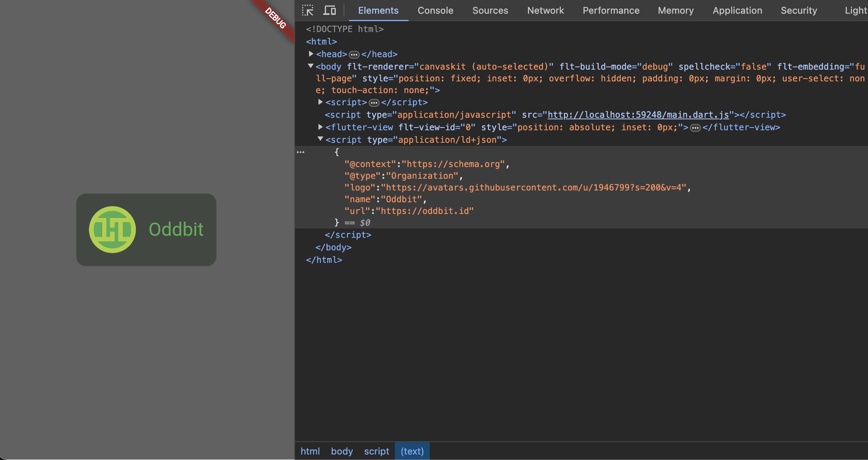Click the ellipsis inside the first script tag
Screen dimensions: 868x460
click(x=374, y=103)
